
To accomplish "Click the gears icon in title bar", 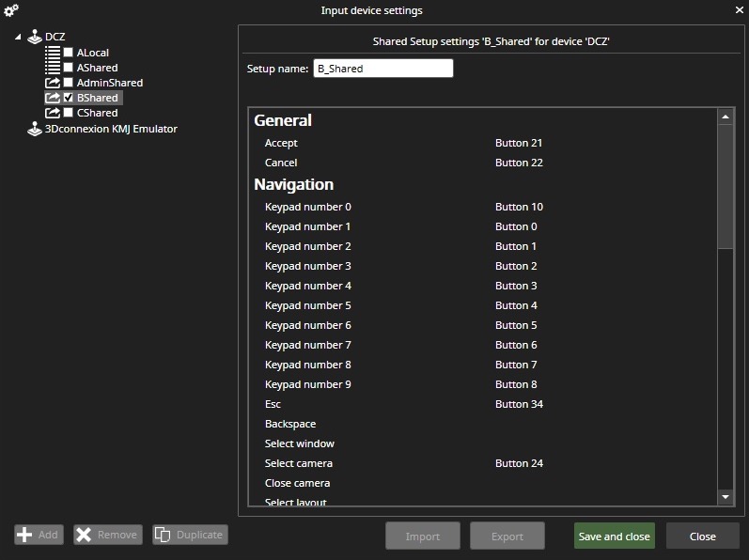I will click(11, 10).
